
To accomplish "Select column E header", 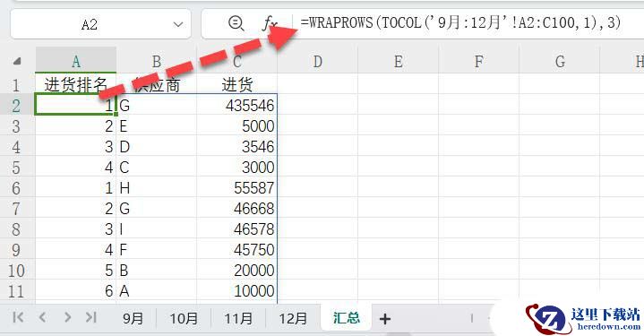I will pyautogui.click(x=398, y=61).
